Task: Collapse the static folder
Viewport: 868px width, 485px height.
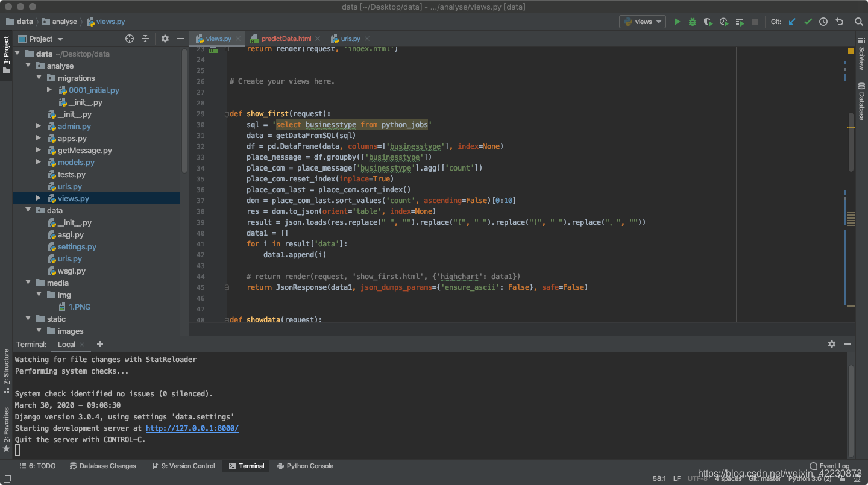Action: 28,319
